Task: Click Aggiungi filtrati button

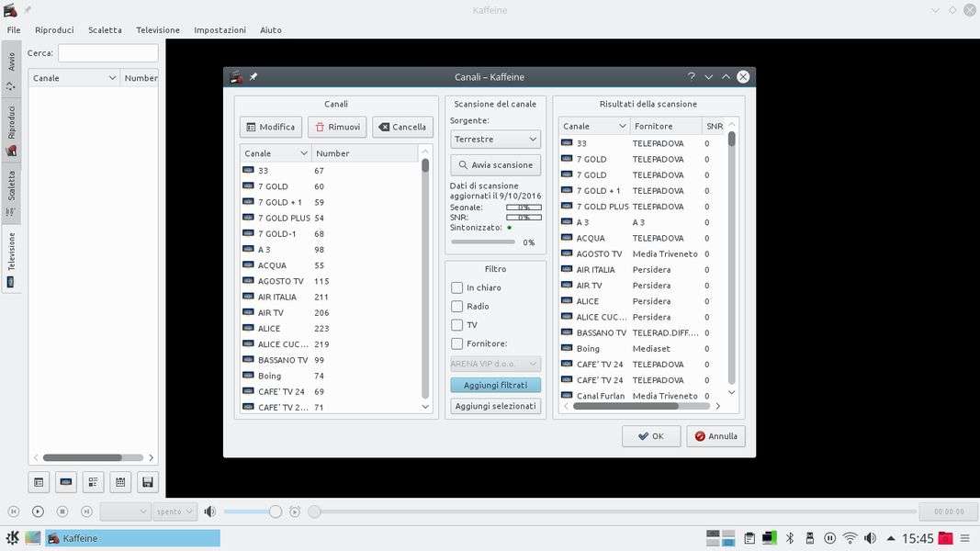Action: click(495, 386)
